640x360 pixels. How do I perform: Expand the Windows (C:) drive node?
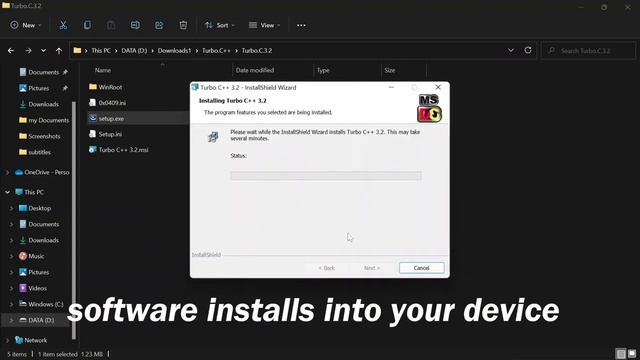coord(11,304)
